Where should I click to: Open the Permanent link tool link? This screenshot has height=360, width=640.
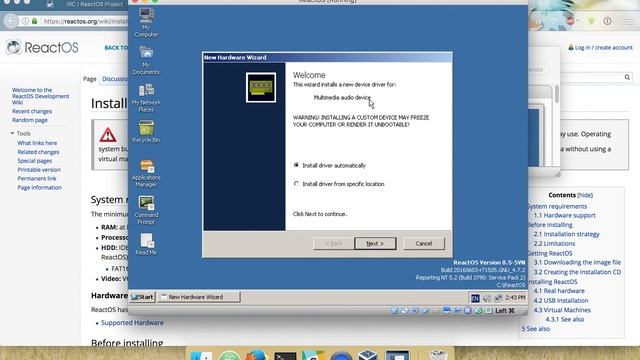click(37, 178)
